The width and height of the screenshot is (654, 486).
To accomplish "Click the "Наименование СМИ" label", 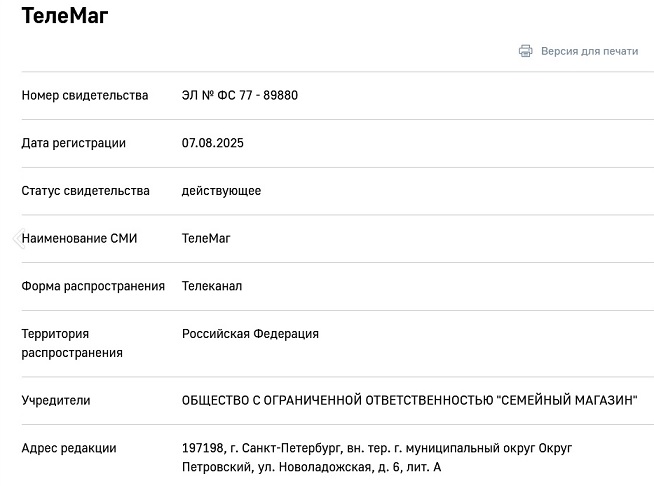I will tap(79, 239).
